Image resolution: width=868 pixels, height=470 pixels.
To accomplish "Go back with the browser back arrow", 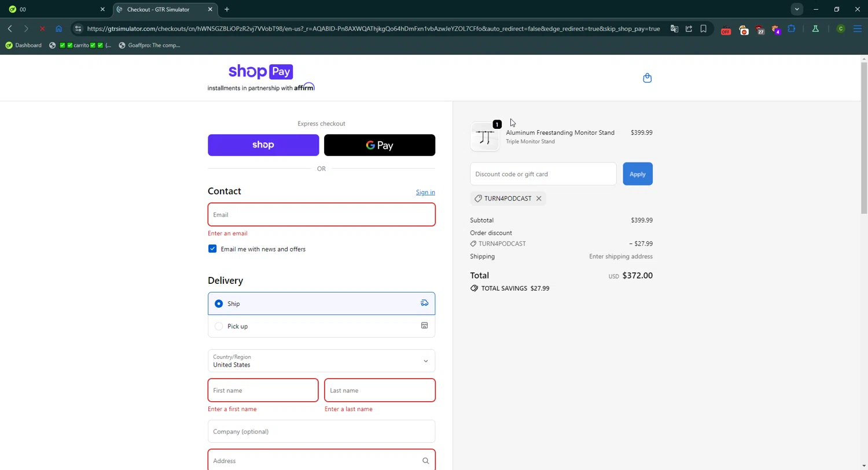I will pos(10,28).
